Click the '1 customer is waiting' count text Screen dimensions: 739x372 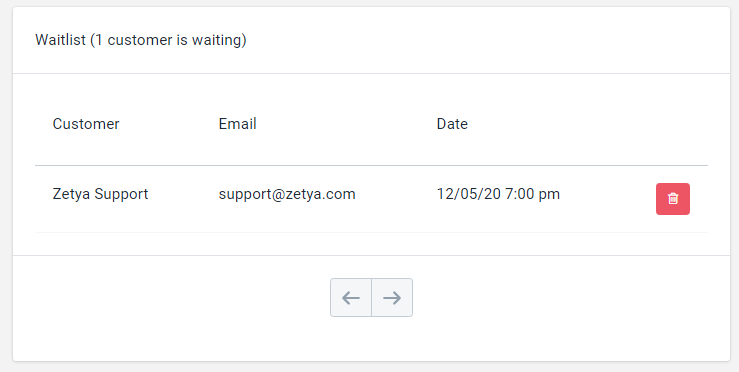168,40
